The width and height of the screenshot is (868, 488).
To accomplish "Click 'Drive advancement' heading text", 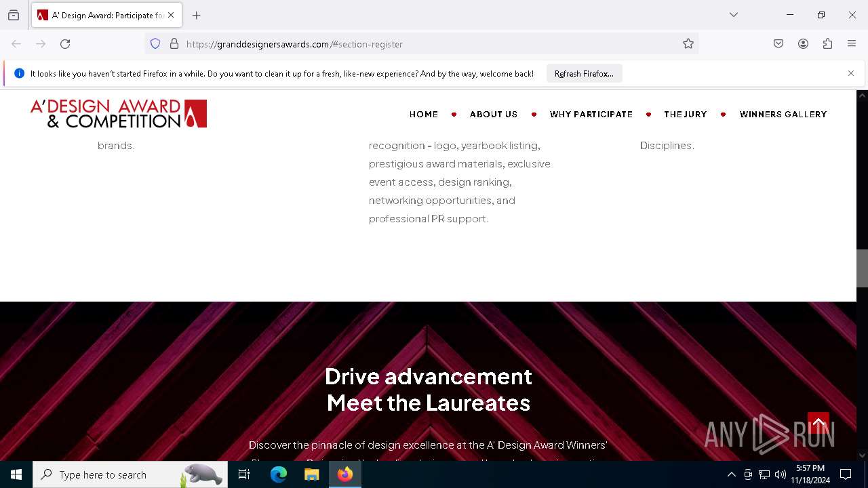I will click(x=429, y=376).
